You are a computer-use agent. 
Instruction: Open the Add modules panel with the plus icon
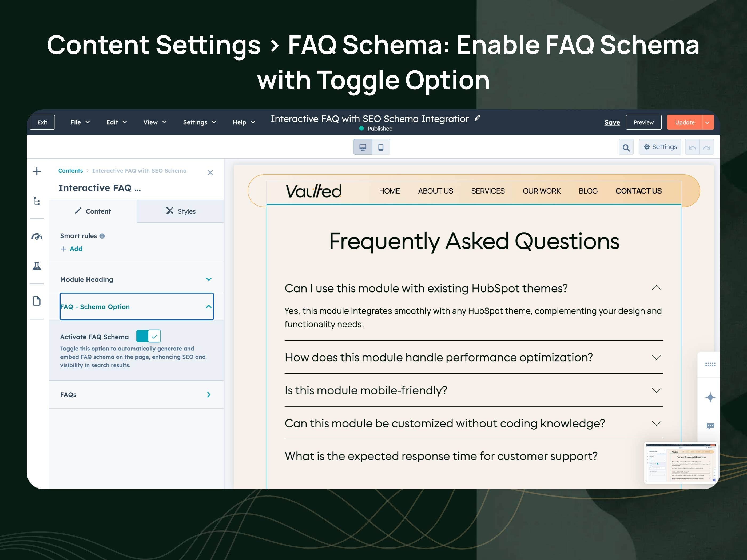click(x=37, y=171)
